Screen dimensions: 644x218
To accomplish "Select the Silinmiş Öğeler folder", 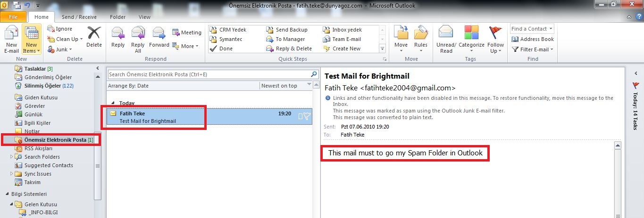I will [x=44, y=86].
